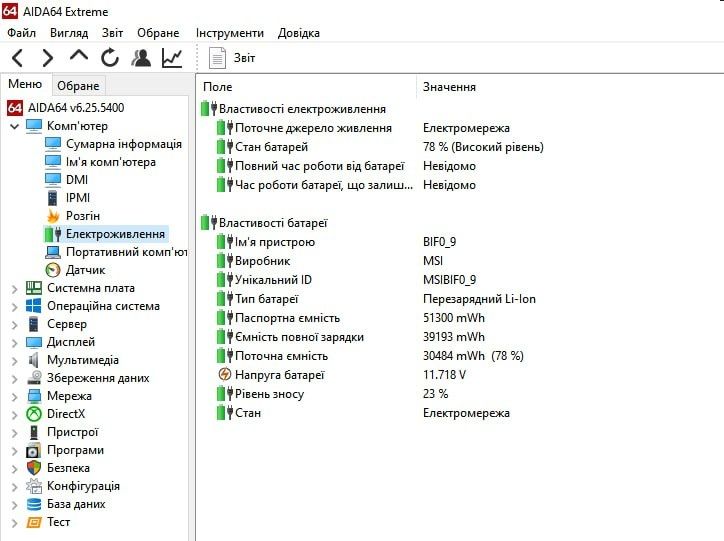Click the value 30484 mWh (78 %)
The image size is (724, 541).
(x=473, y=356)
